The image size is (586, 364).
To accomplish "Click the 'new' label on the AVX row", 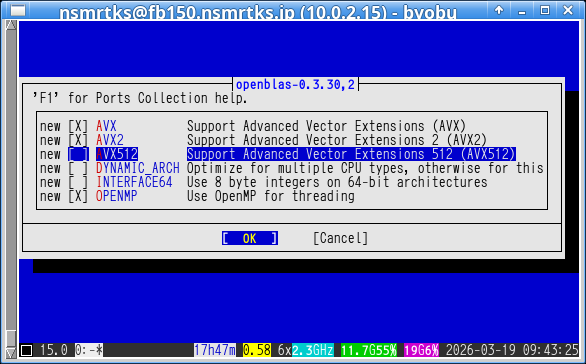I will [50, 126].
